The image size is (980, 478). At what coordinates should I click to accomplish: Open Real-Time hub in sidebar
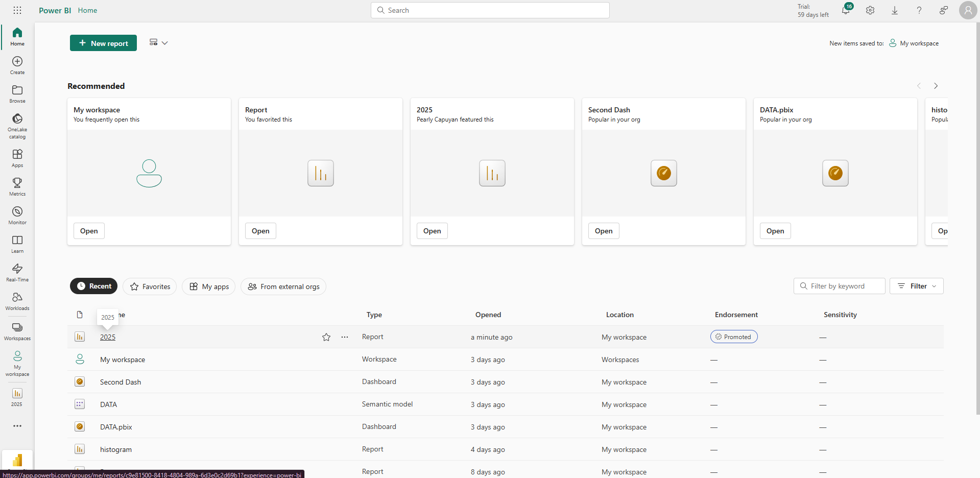pos(17,272)
